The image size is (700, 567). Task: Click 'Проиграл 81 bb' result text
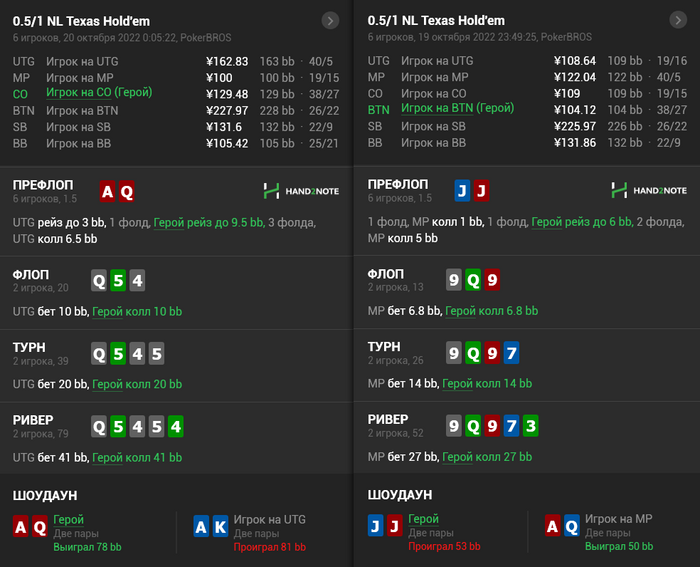270,547
